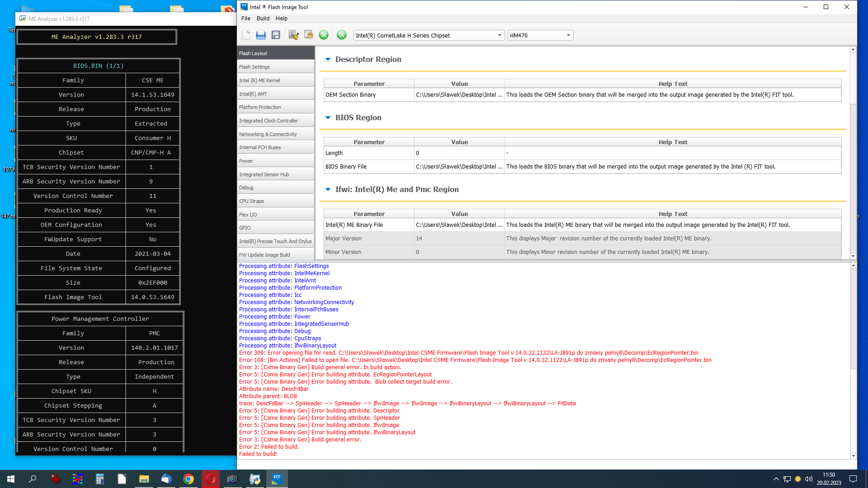Select the Flash Layout tab
Image resolution: width=868 pixels, height=488 pixels.
[x=276, y=53]
